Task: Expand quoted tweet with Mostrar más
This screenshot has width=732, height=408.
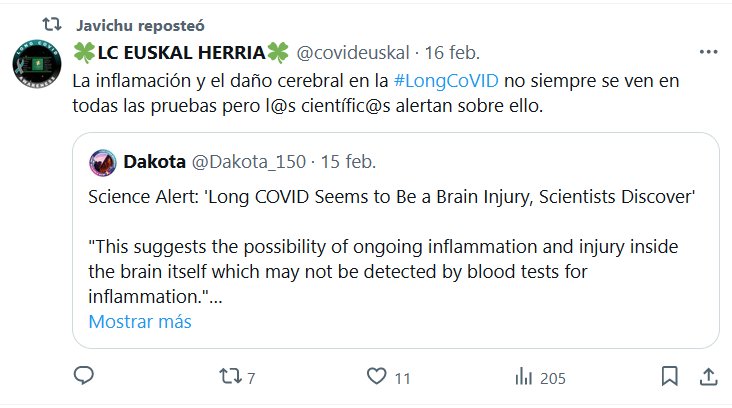Action: click(x=140, y=322)
